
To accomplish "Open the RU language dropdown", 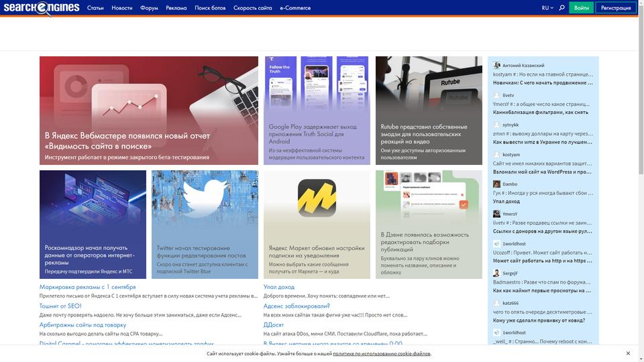I will click(547, 8).
